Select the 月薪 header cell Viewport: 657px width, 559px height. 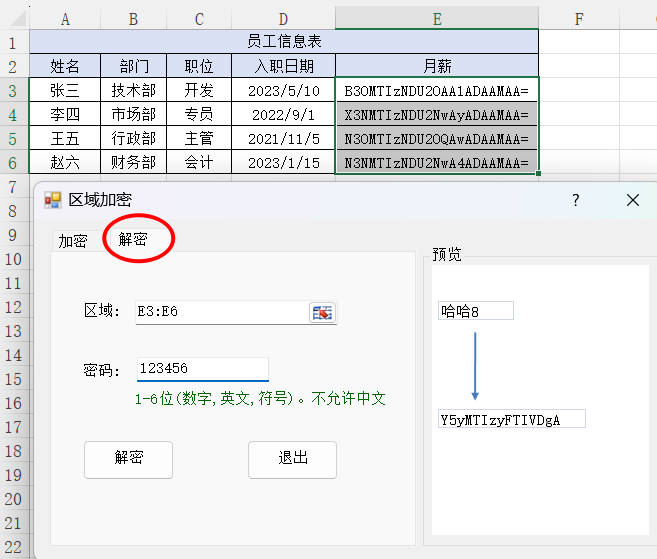pyautogui.click(x=437, y=66)
